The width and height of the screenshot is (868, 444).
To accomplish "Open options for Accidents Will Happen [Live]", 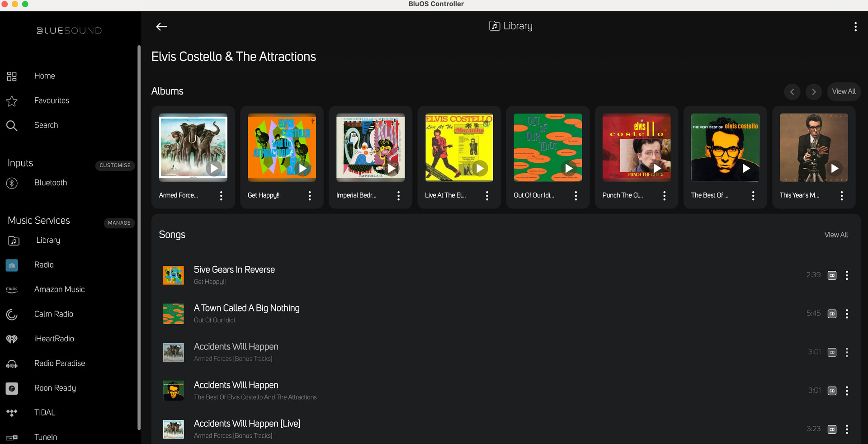I will click(847, 430).
